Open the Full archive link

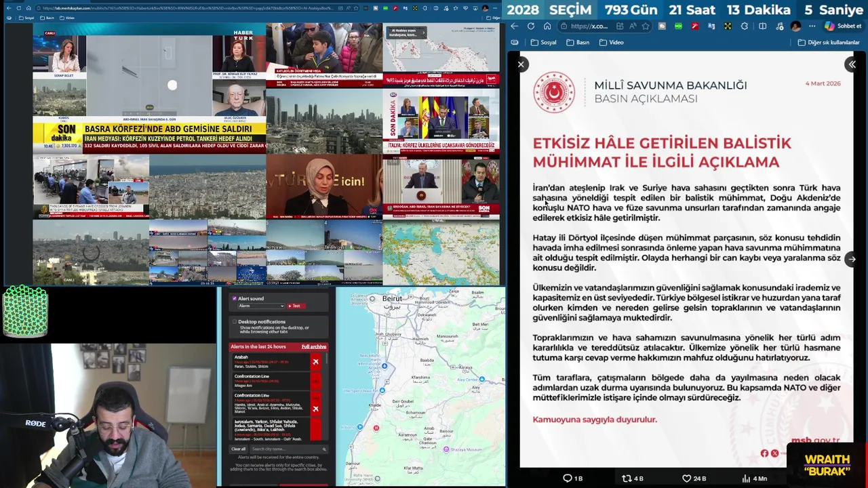[x=314, y=346]
